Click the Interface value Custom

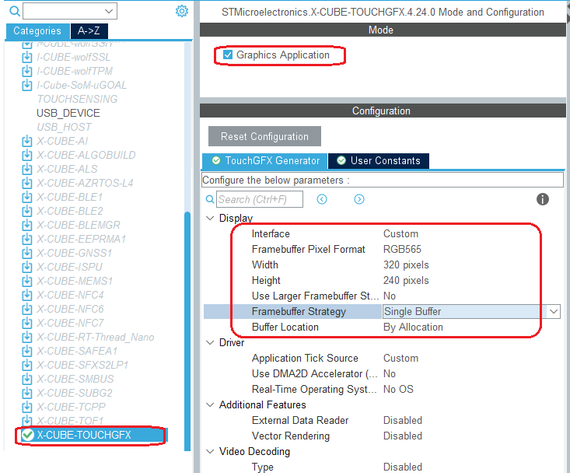[x=401, y=234]
